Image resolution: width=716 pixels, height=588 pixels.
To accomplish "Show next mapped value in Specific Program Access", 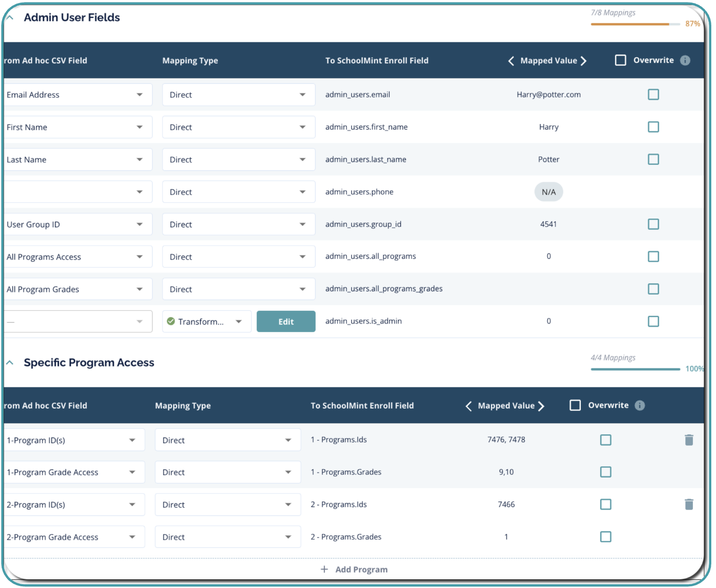I will (541, 406).
